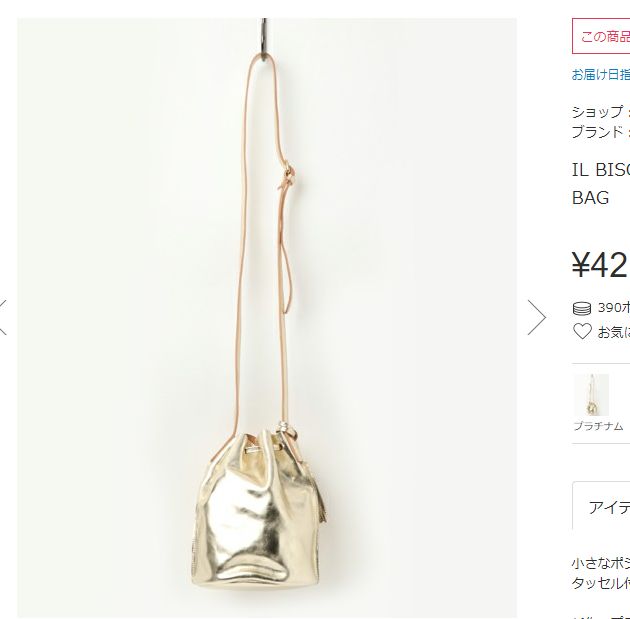
Task: Click the stacked coins points icon
Action: click(x=582, y=308)
